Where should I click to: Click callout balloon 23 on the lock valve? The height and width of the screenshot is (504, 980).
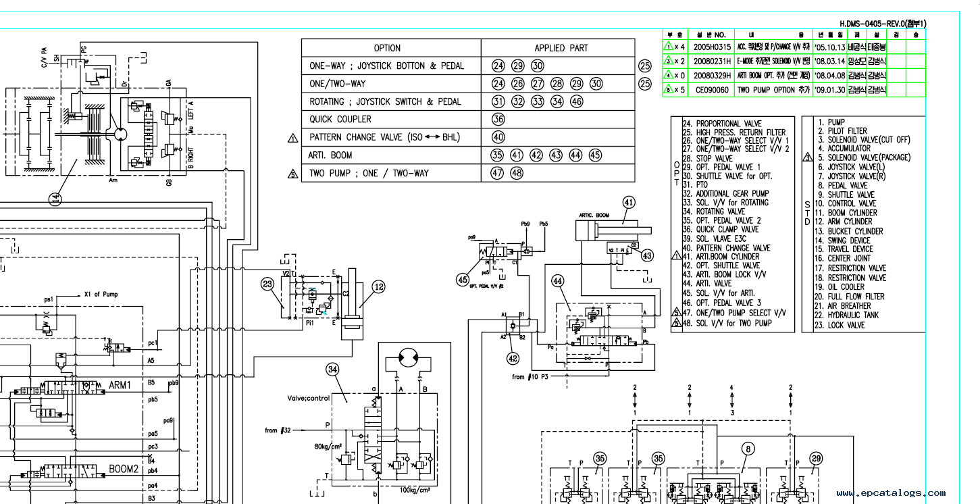(269, 285)
